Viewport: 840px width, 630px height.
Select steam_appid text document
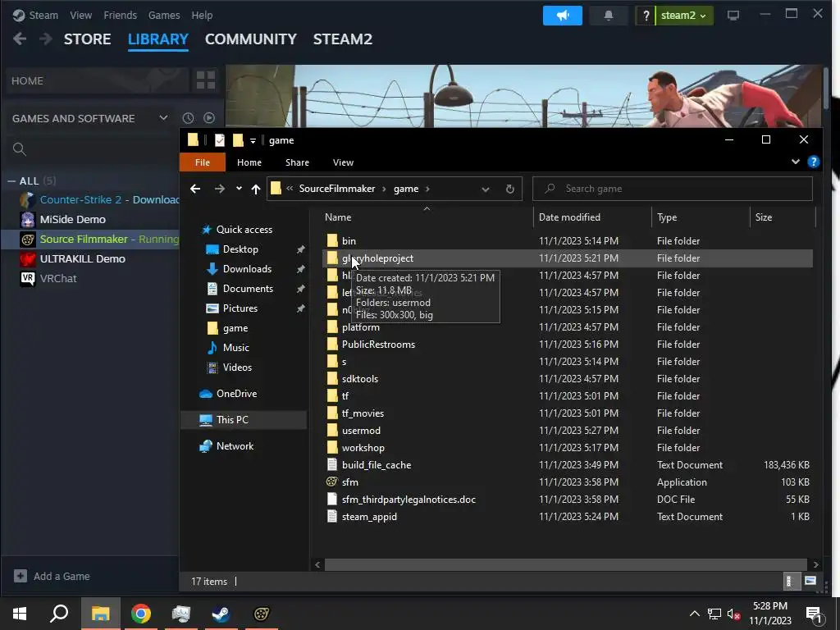tap(369, 517)
